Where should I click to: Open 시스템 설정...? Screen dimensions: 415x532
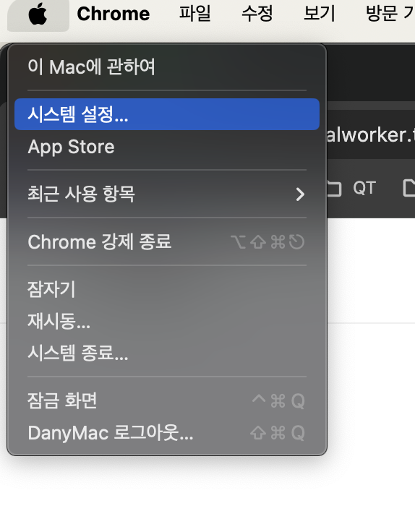point(167,114)
